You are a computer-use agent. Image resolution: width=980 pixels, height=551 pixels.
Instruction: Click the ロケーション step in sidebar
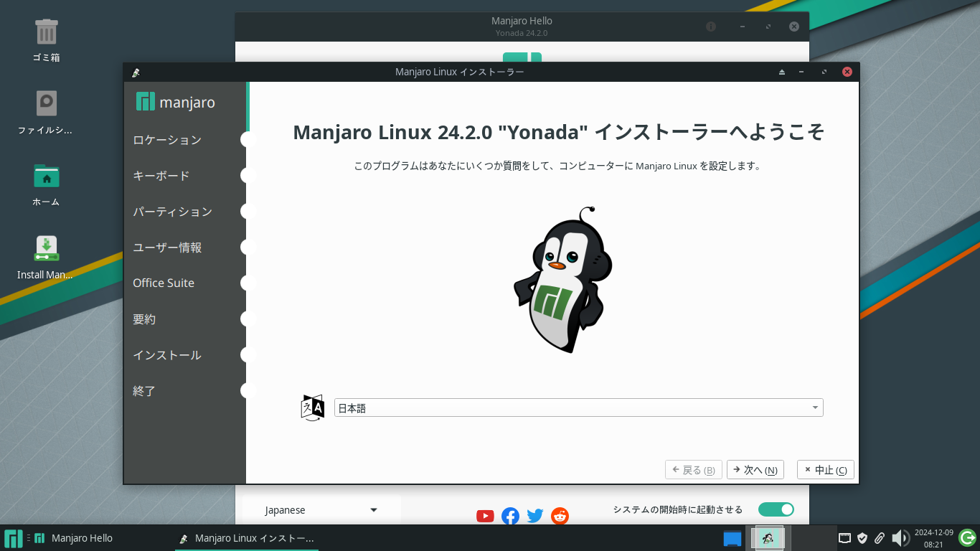(167, 140)
